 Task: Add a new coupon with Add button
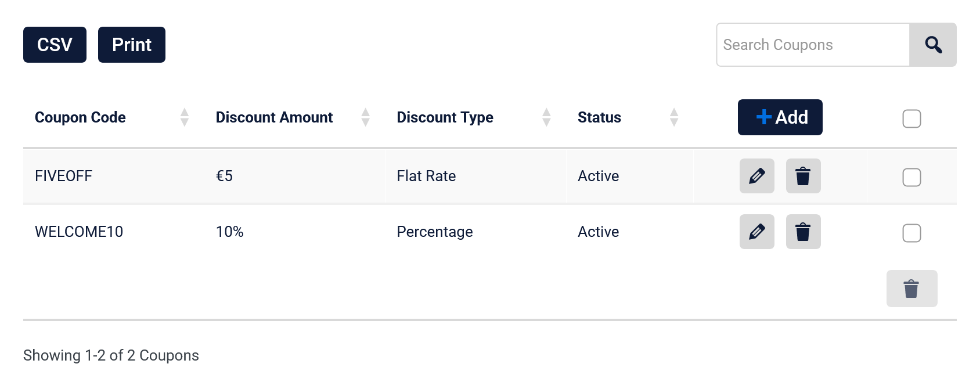pyautogui.click(x=780, y=117)
